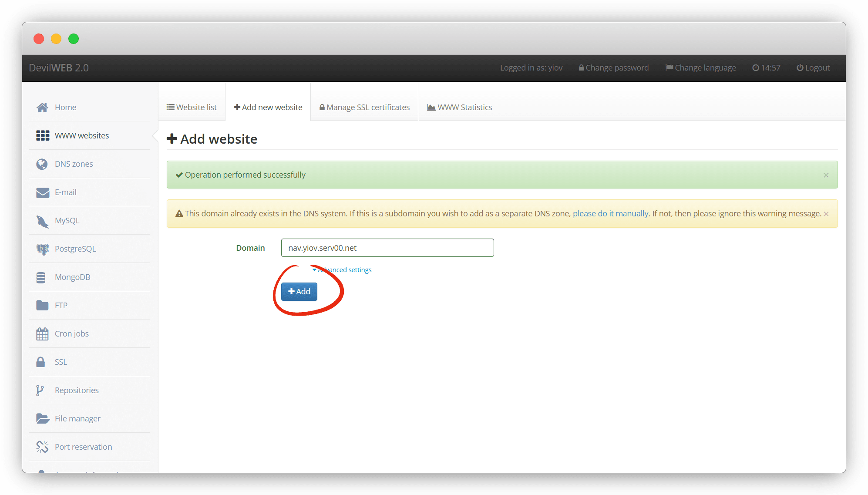The height and width of the screenshot is (495, 868).
Task: Open DNS zones via globe icon
Action: (x=42, y=164)
